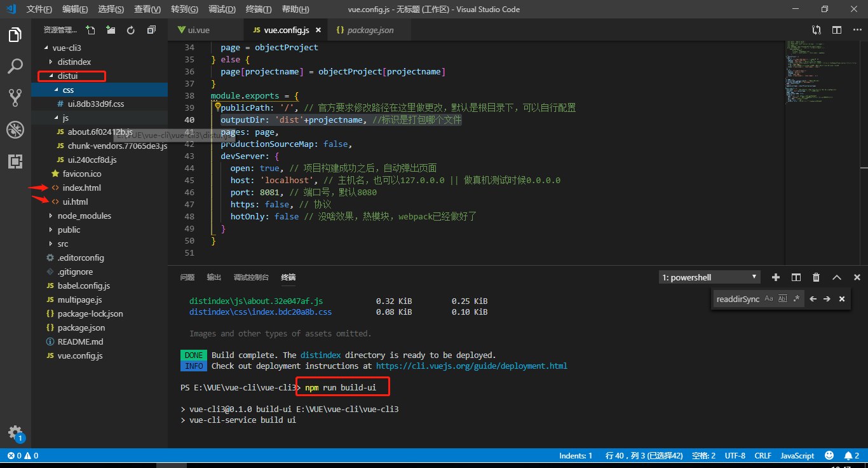Close the vue.config.js editor tab

[x=318, y=30]
